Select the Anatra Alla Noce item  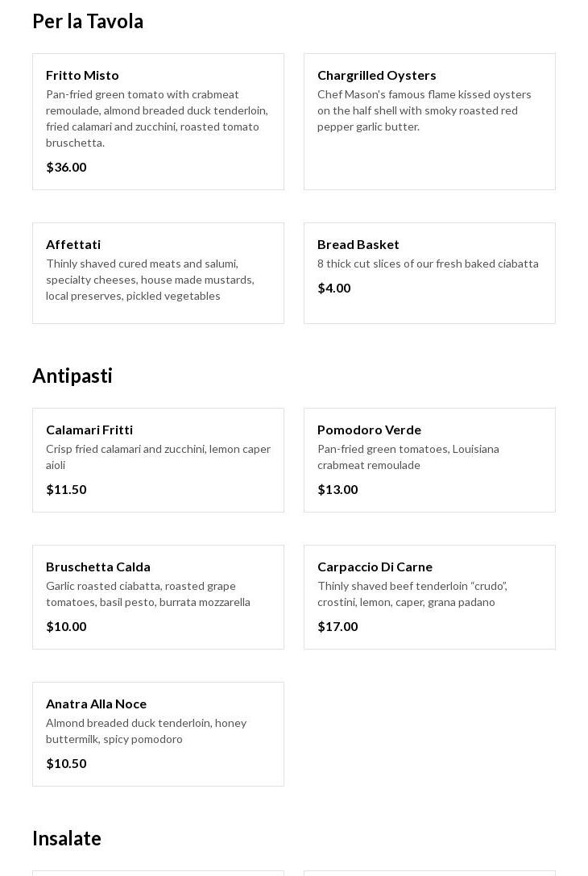[96, 704]
